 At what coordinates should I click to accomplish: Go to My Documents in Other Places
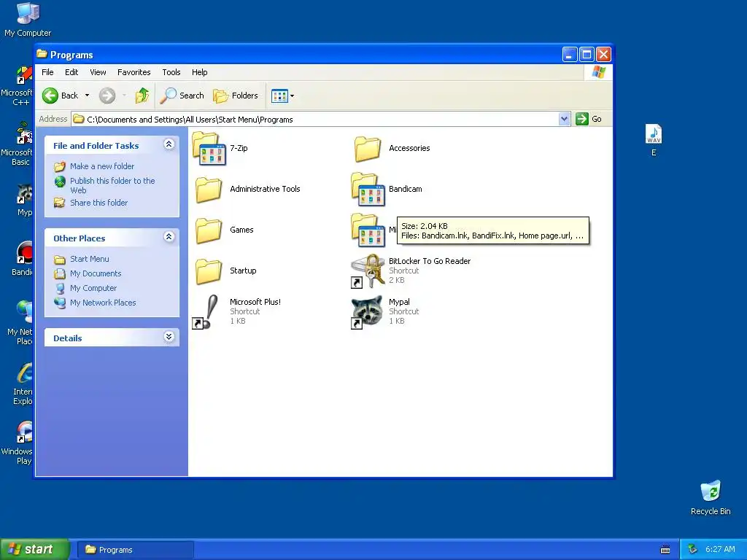click(x=96, y=274)
